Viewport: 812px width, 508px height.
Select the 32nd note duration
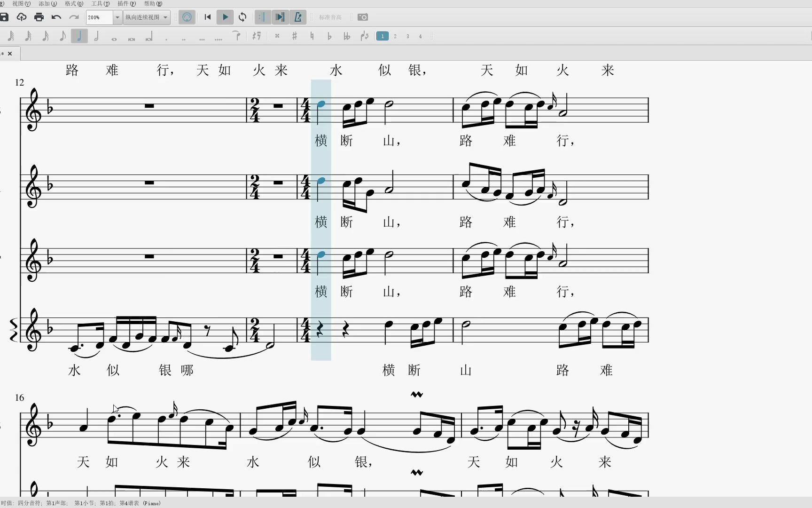(x=28, y=36)
